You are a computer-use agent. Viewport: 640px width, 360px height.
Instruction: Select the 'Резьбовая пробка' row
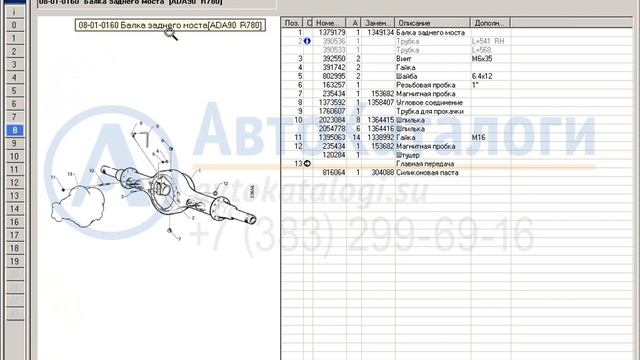coord(425,85)
